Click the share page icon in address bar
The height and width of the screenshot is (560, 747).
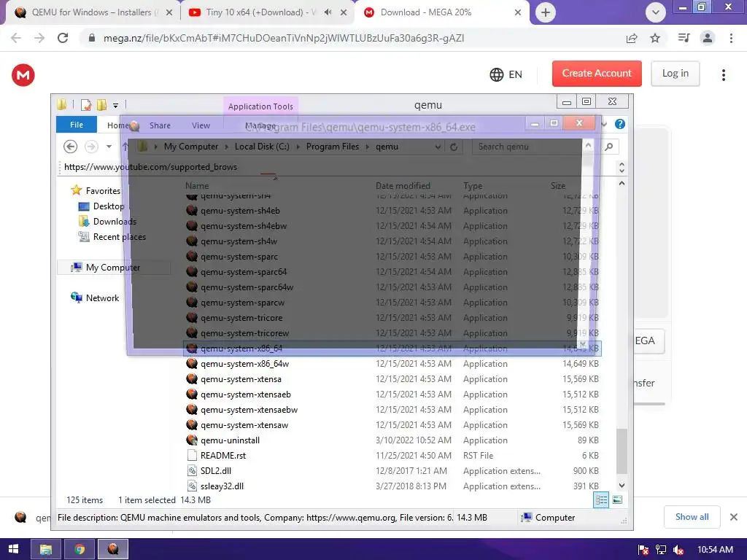pyautogui.click(x=632, y=38)
